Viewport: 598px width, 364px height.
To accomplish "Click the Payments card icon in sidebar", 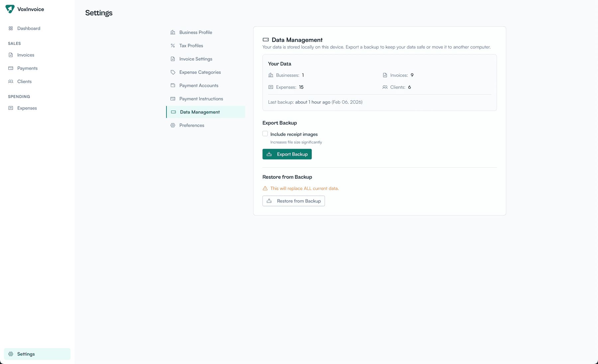I will [11, 68].
